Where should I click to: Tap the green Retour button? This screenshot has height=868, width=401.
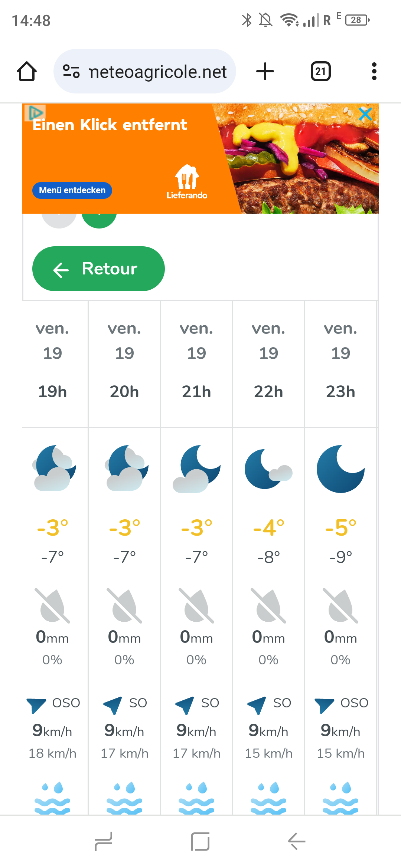coord(98,269)
